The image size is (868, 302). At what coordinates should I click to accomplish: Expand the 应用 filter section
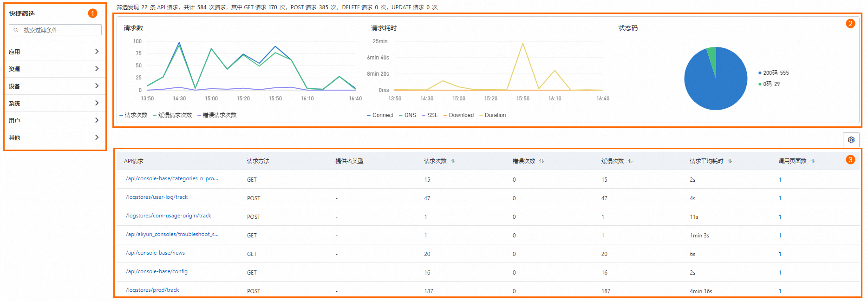pyautogui.click(x=54, y=52)
